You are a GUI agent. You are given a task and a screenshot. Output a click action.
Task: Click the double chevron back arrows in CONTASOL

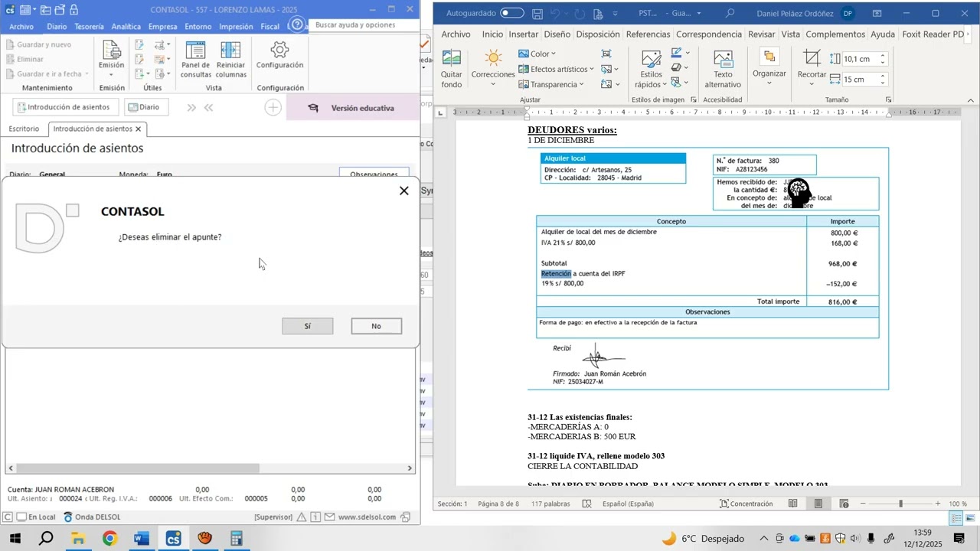(208, 108)
